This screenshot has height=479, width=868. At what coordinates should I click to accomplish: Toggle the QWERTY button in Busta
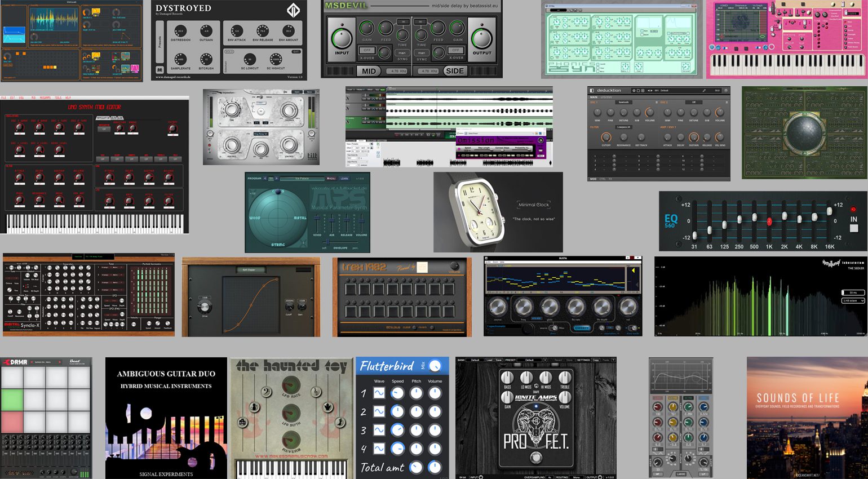582,327
